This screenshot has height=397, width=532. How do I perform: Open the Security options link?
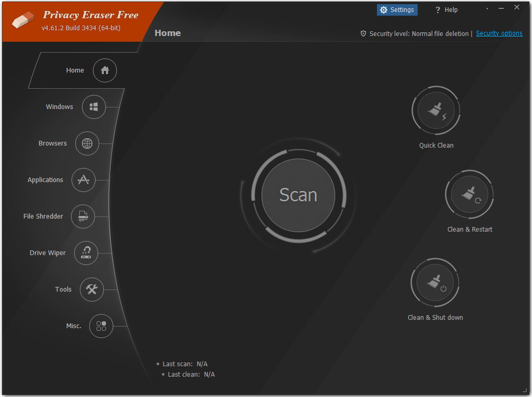click(499, 33)
